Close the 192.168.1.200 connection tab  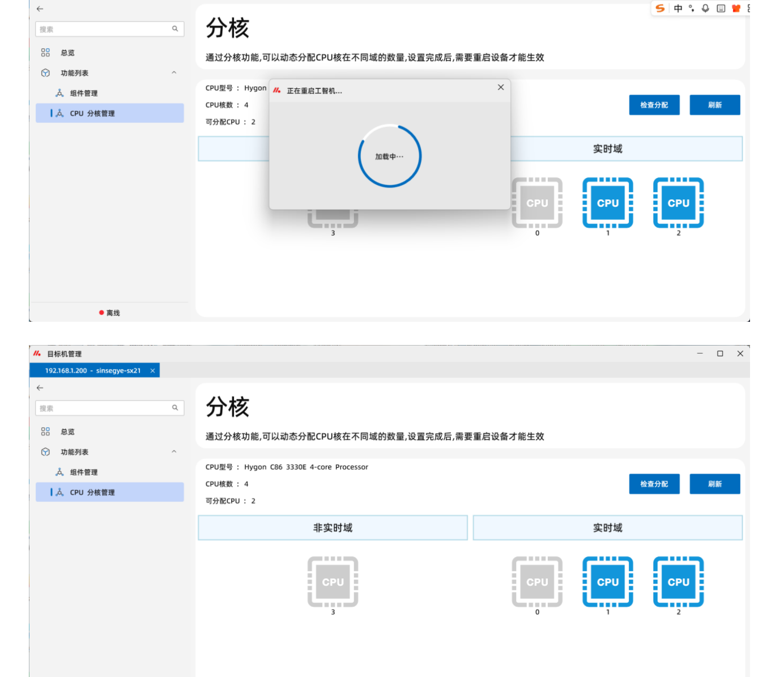pyautogui.click(x=152, y=371)
